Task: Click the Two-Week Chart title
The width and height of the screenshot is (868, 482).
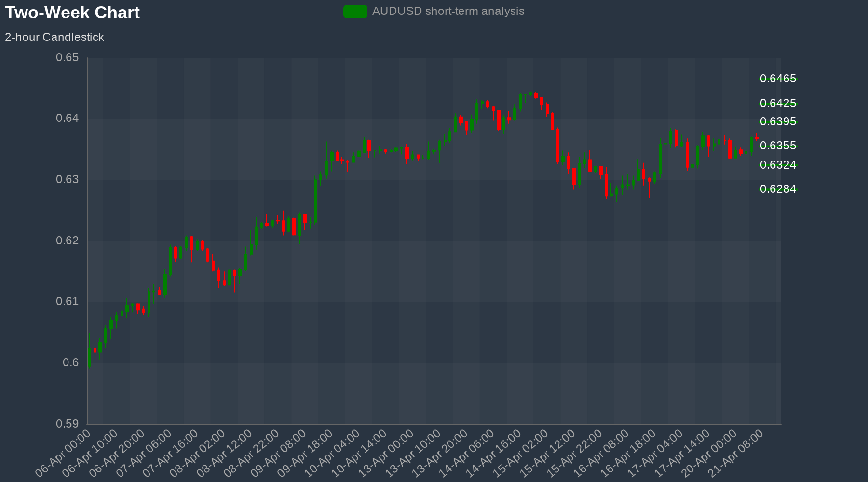Action: (72, 13)
